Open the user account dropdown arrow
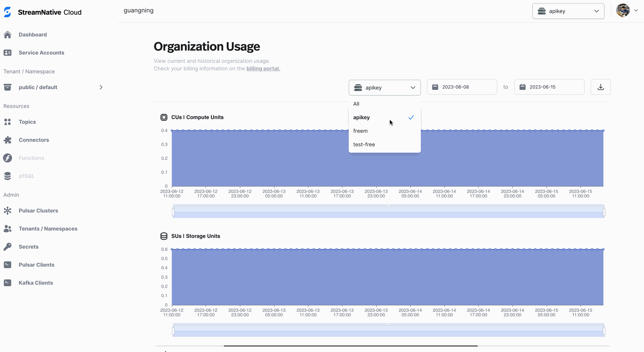644x352 pixels. coord(636,10)
